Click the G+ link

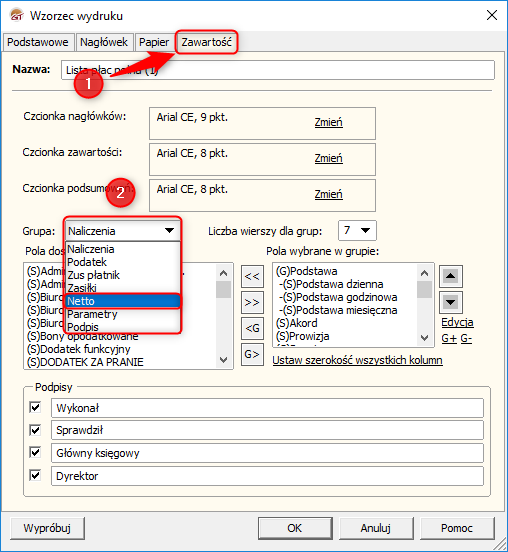coord(449,338)
